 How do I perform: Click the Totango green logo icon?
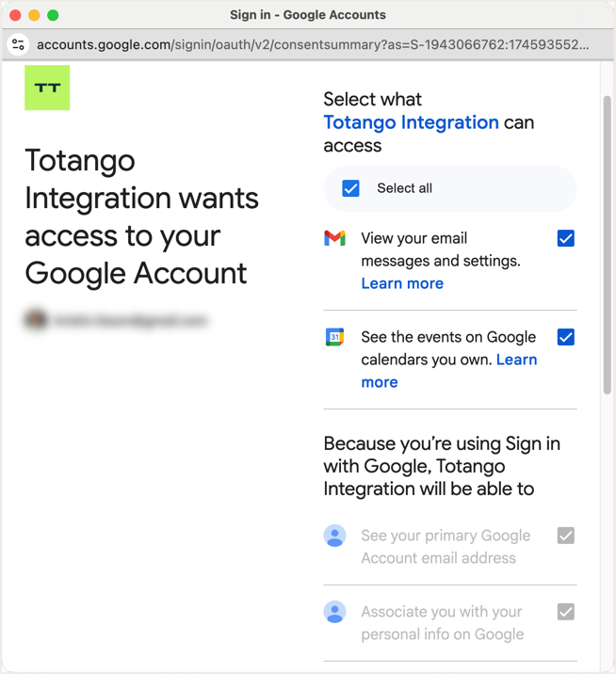click(47, 88)
